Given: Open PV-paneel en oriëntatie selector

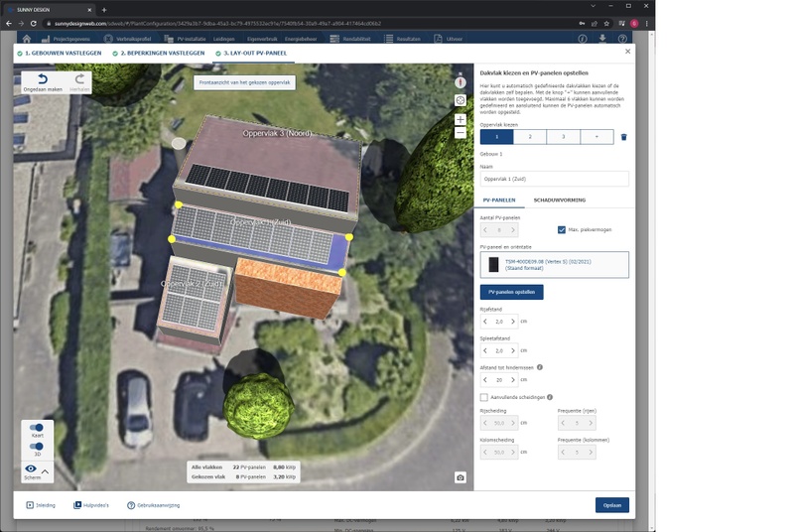Looking at the screenshot, I should click(x=555, y=265).
